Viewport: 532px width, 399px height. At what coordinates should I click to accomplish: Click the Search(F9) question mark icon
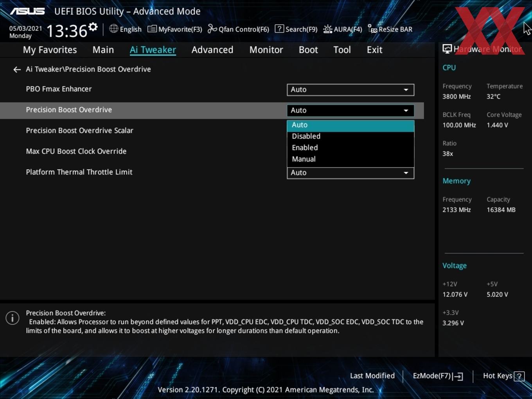point(279,29)
